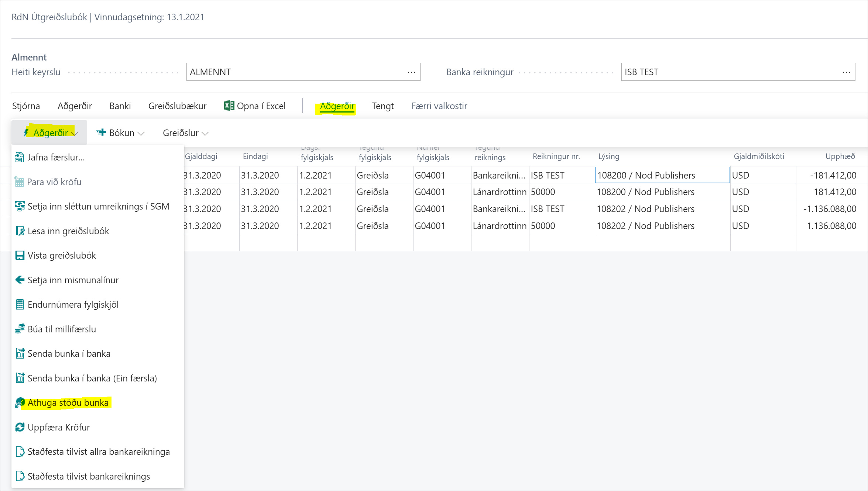Click the Senda bunka (Ein færsla) icon
Viewport: 868px width, 491px height.
pyautogui.click(x=20, y=378)
